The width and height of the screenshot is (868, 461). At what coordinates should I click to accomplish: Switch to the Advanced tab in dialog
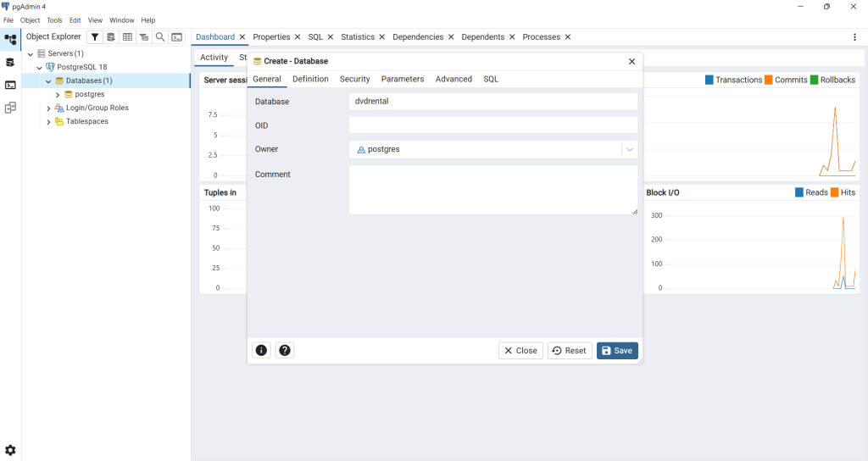click(453, 79)
